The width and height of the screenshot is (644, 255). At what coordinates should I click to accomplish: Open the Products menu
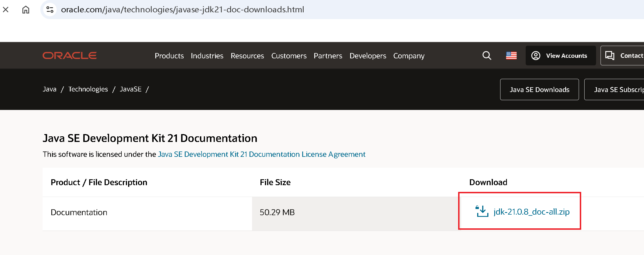169,56
